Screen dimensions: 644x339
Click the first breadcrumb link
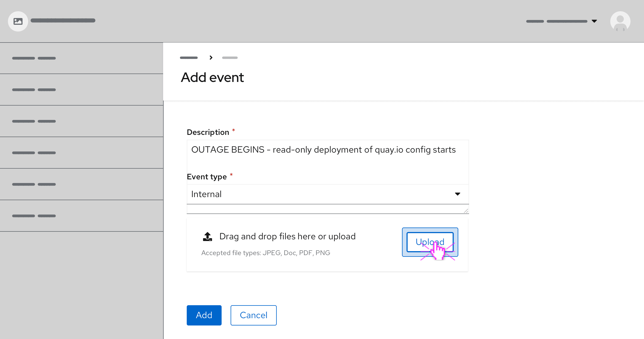tap(189, 58)
